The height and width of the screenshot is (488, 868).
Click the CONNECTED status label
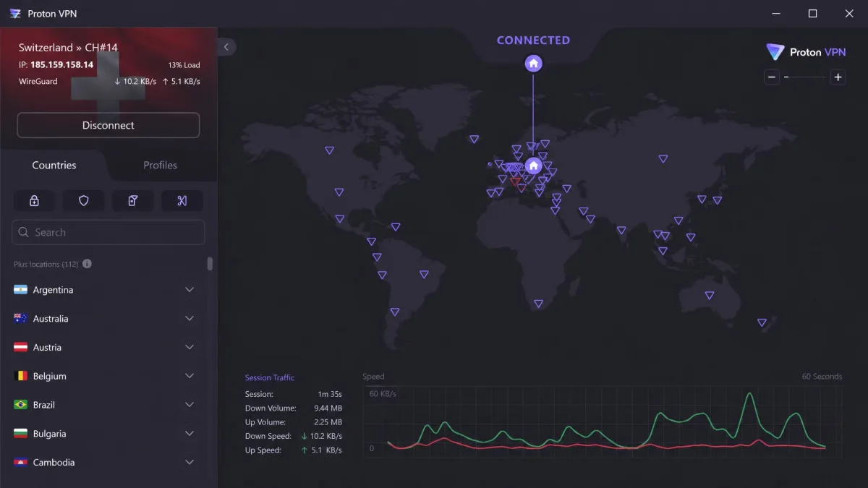[x=533, y=40]
